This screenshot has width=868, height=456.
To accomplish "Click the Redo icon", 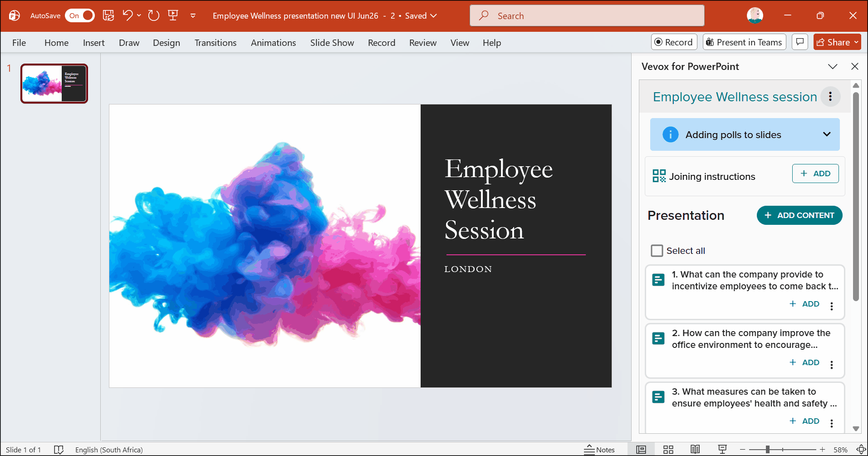I will coord(154,15).
